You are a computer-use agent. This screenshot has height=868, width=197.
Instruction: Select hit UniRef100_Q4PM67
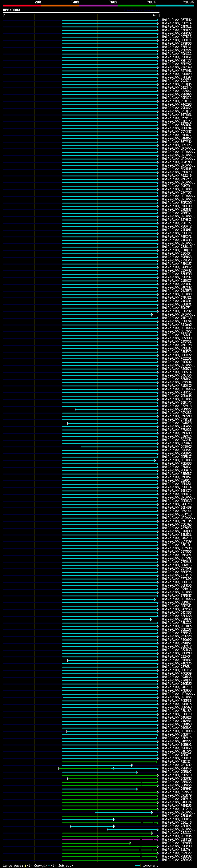tap(177, 139)
